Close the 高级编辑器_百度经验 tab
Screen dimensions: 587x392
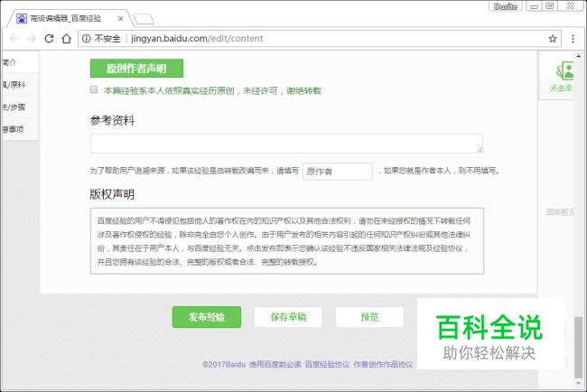[x=120, y=19]
